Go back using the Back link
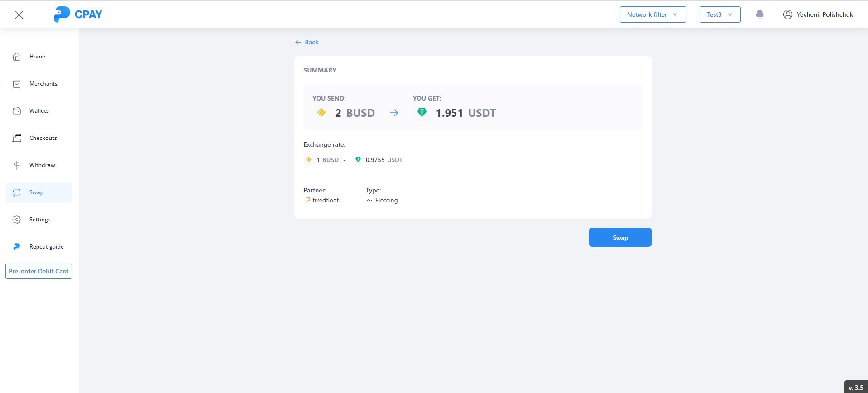 tap(307, 42)
